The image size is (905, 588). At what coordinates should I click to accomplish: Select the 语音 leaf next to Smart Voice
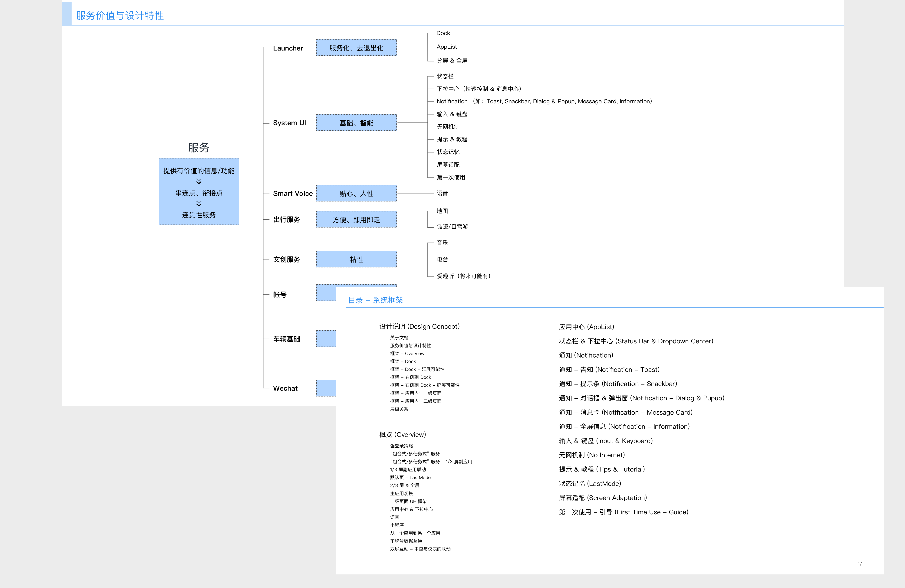(x=442, y=193)
